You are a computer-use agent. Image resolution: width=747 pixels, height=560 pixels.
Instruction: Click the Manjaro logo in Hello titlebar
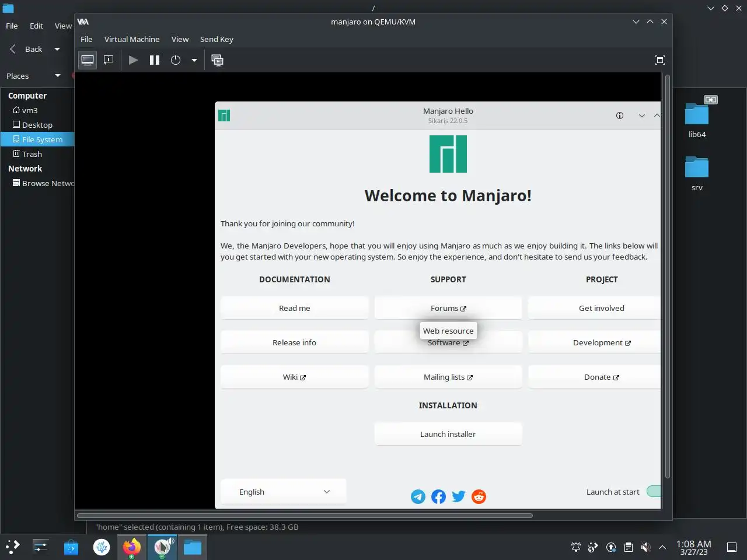[x=224, y=116]
